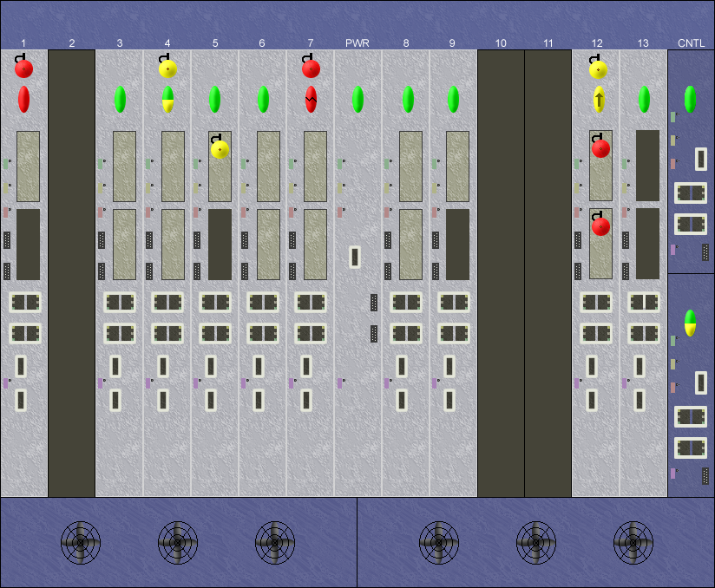Select upper module in slot 8

click(410, 167)
